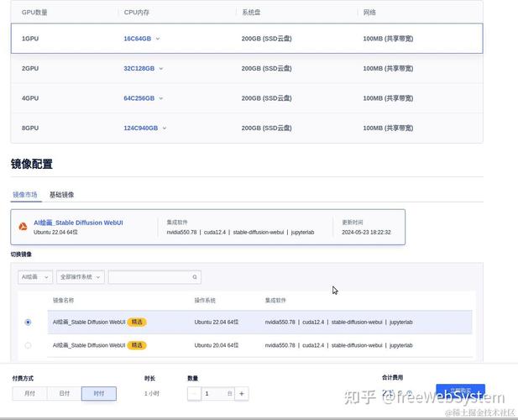Viewport: 518px width, 420px height.
Task: Click the orange Stable Diffusion image logo
Action: point(24,227)
